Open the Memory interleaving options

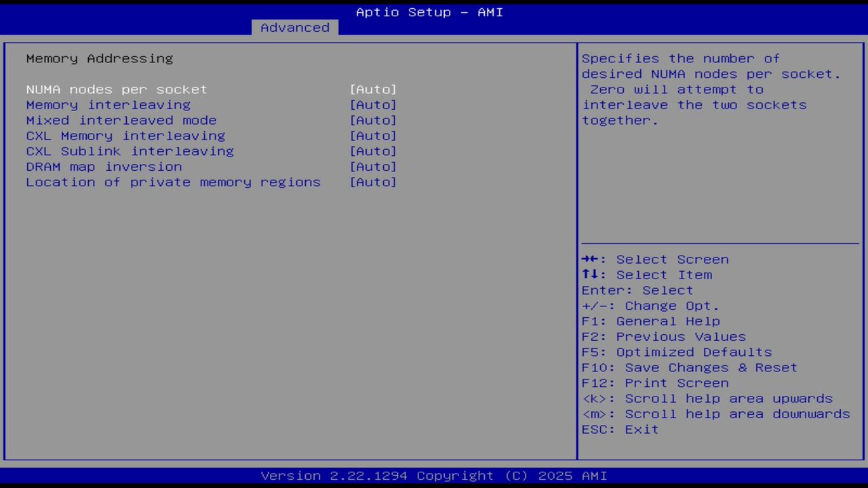click(373, 104)
